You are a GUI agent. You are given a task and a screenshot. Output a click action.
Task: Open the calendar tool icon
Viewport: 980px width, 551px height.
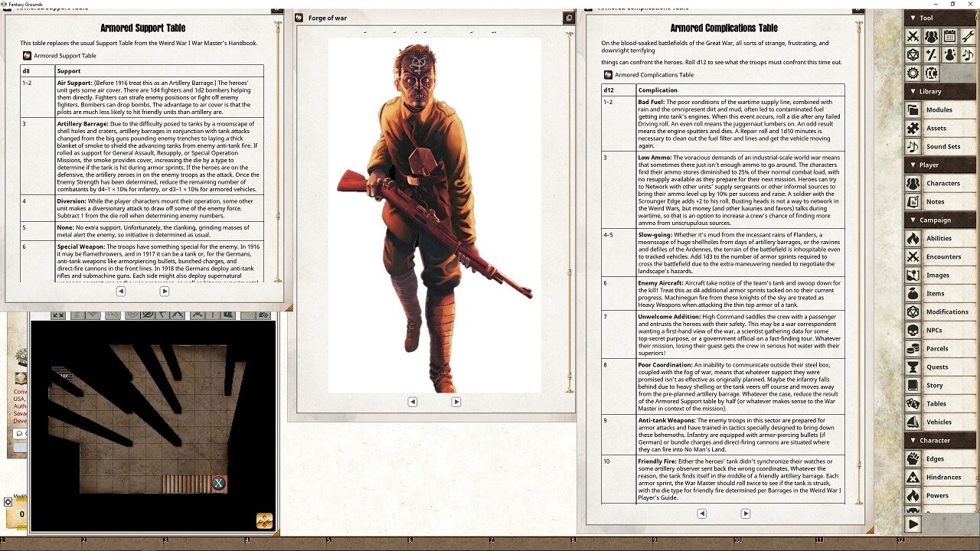click(x=949, y=36)
